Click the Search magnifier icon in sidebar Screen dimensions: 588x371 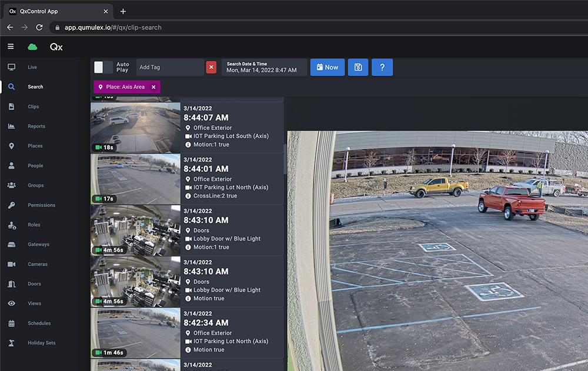click(x=12, y=87)
